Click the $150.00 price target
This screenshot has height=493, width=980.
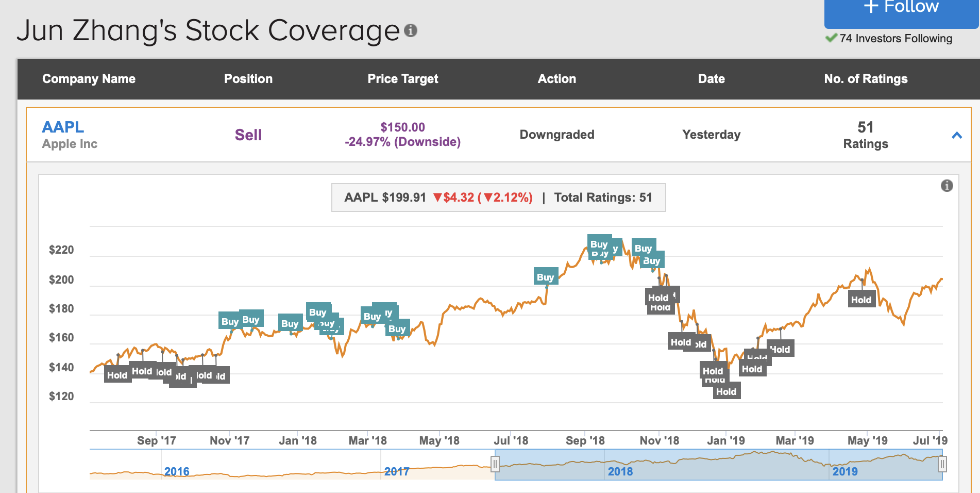pos(403,127)
